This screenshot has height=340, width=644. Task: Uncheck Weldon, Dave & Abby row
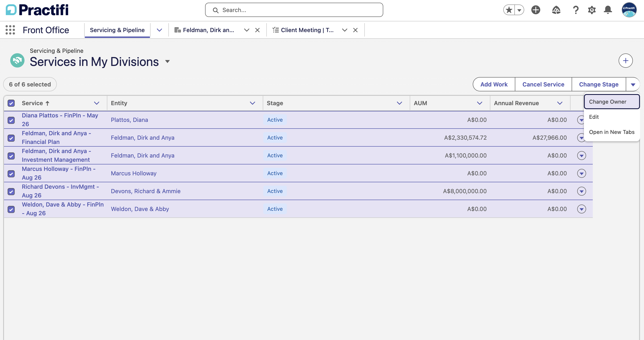click(11, 209)
